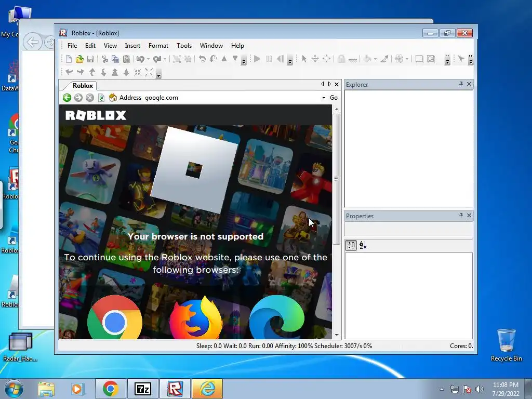Click the camera zoom-in arrows icon

pos(137,72)
